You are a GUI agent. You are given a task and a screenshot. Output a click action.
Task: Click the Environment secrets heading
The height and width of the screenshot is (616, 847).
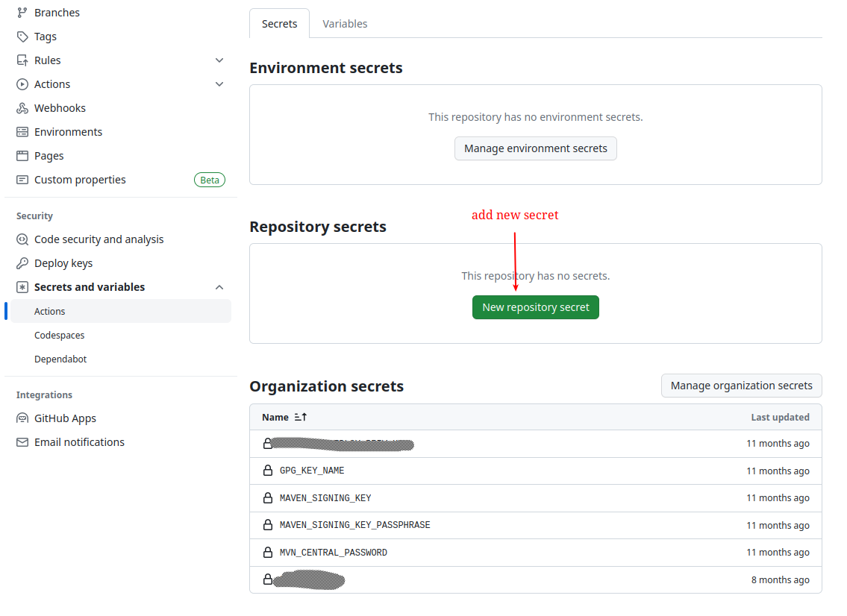tap(325, 68)
